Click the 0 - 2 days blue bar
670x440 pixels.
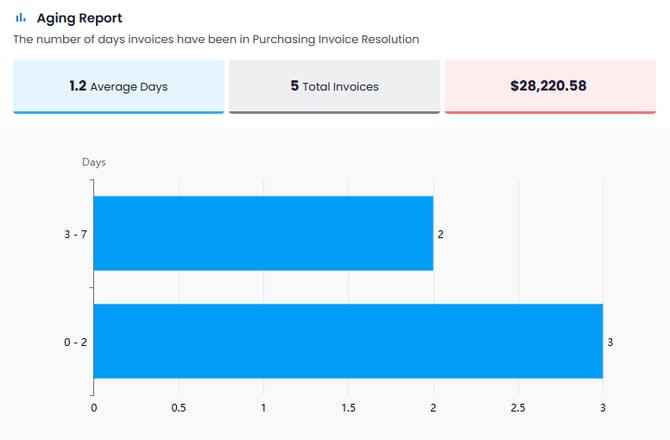(x=348, y=341)
